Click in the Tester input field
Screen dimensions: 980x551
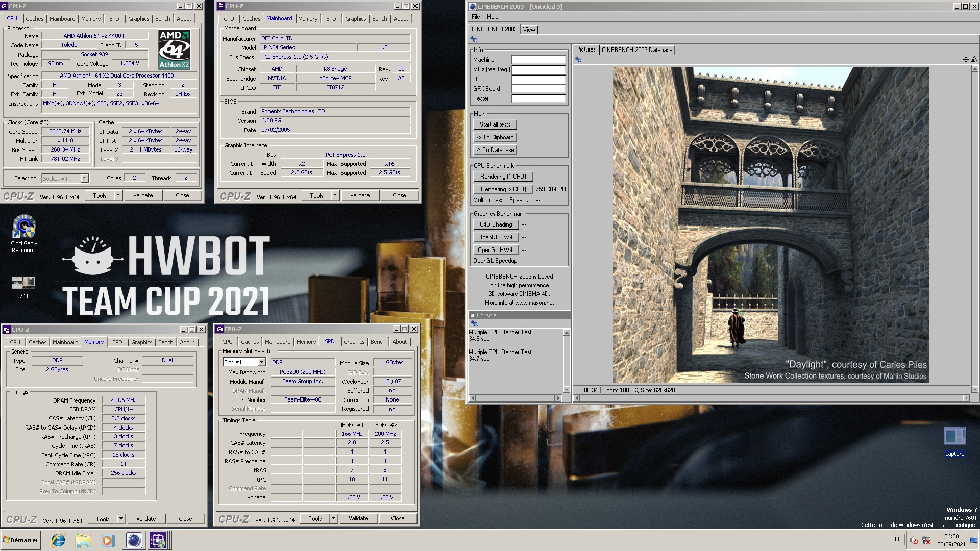point(538,98)
